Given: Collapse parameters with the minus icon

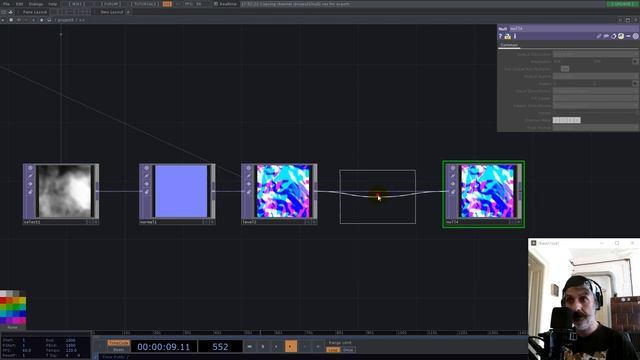Looking at the screenshot, I should [628, 36].
